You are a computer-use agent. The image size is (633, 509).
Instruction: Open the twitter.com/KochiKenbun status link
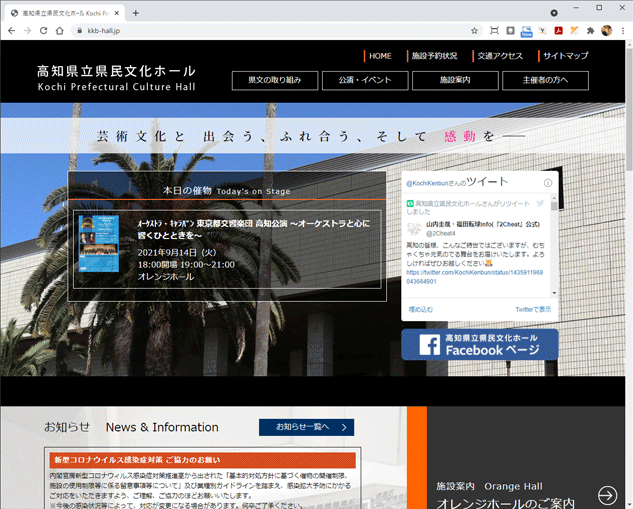(x=474, y=277)
